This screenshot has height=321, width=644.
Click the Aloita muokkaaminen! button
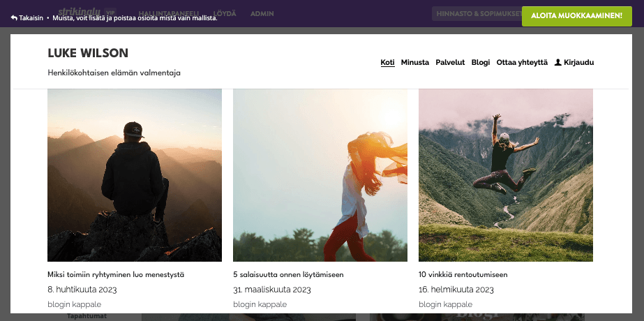point(576,16)
